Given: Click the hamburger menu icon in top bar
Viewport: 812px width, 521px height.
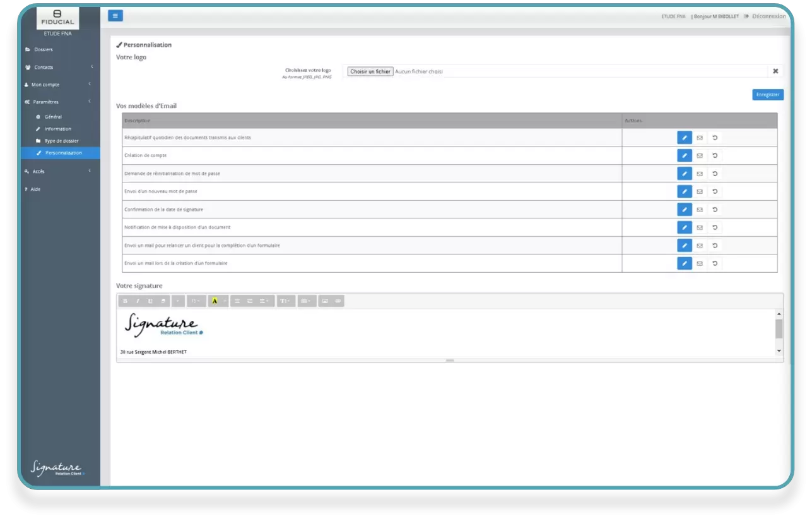Looking at the screenshot, I should click(115, 16).
